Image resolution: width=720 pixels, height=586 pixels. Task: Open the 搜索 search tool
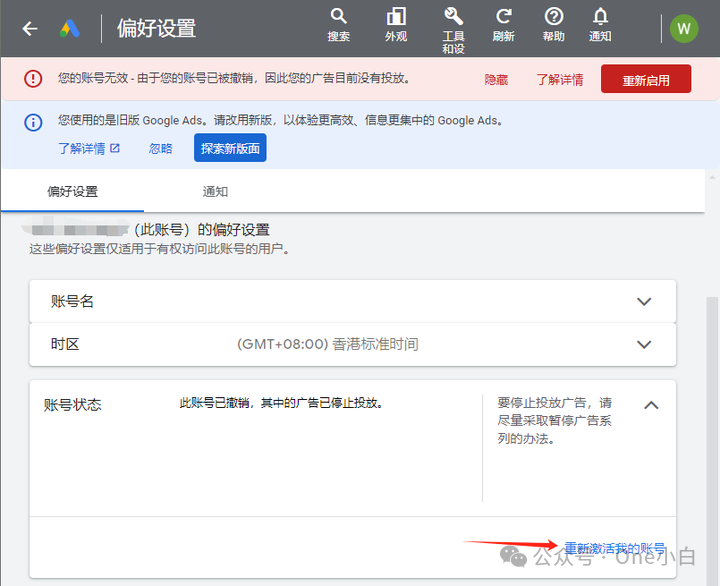[x=339, y=25]
